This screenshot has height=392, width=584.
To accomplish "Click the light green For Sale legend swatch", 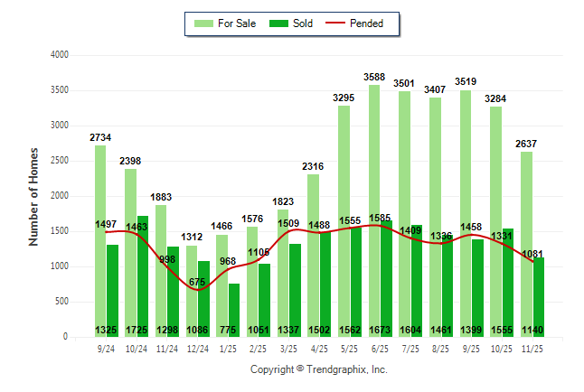I will pos(203,23).
